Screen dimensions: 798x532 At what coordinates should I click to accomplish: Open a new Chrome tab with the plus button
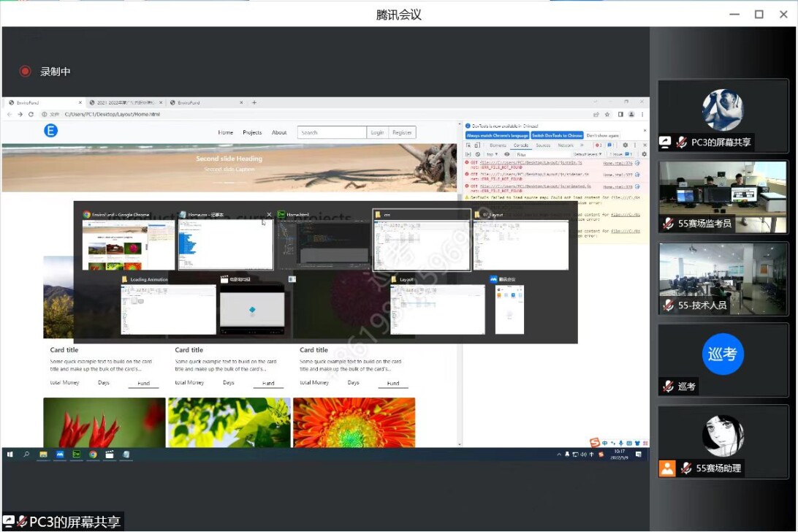(x=254, y=102)
